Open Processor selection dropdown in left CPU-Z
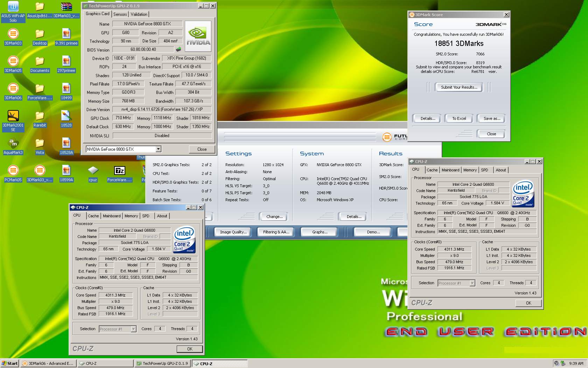Screen dimensions: 588x368 click(x=133, y=329)
